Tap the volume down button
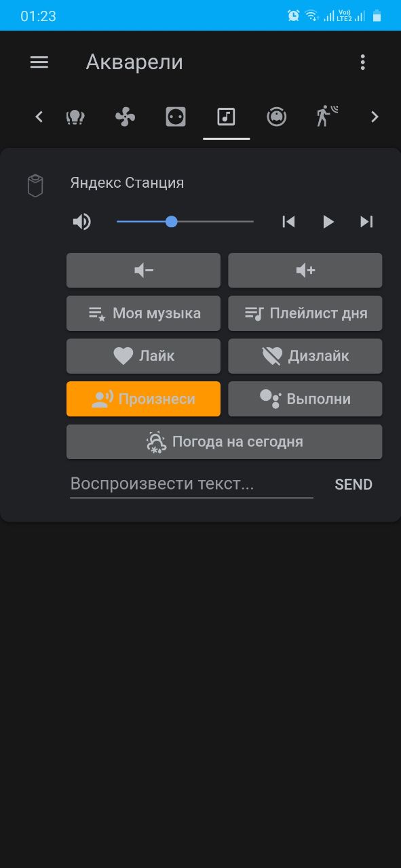This screenshot has height=868, width=401. pos(144,271)
